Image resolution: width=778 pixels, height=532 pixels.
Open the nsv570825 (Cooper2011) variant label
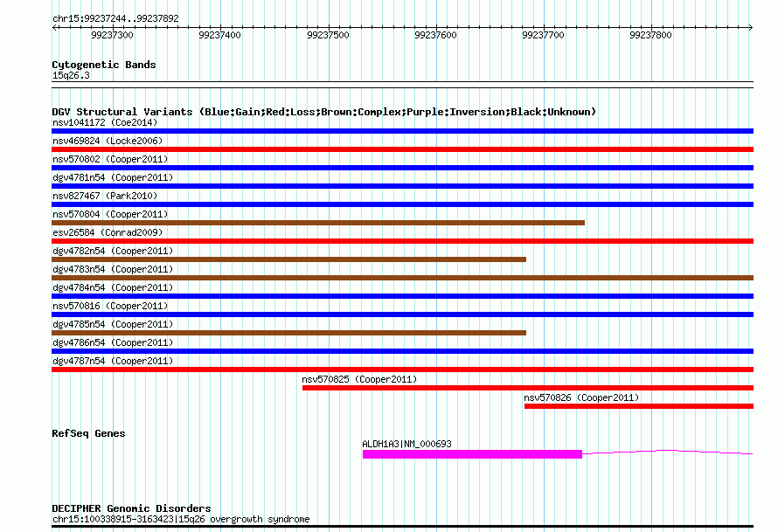point(359,380)
